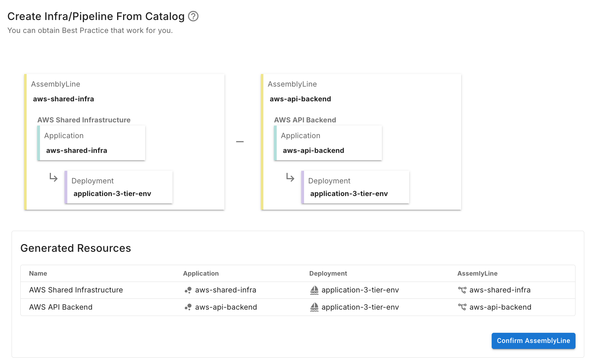Click application icon beside aws-api-backend in table
Screen dimensions: 592x364
pos(188,307)
